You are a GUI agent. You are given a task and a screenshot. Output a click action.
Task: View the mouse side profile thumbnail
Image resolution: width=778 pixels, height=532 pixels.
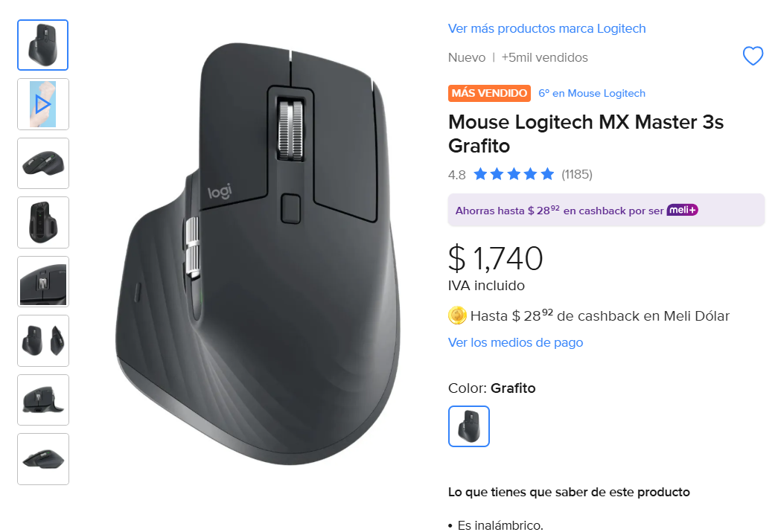pyautogui.click(x=43, y=400)
